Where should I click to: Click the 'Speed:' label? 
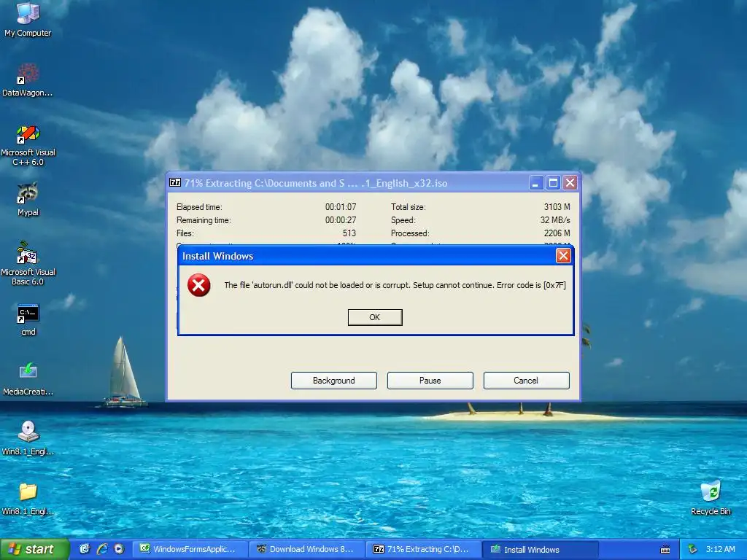(403, 220)
